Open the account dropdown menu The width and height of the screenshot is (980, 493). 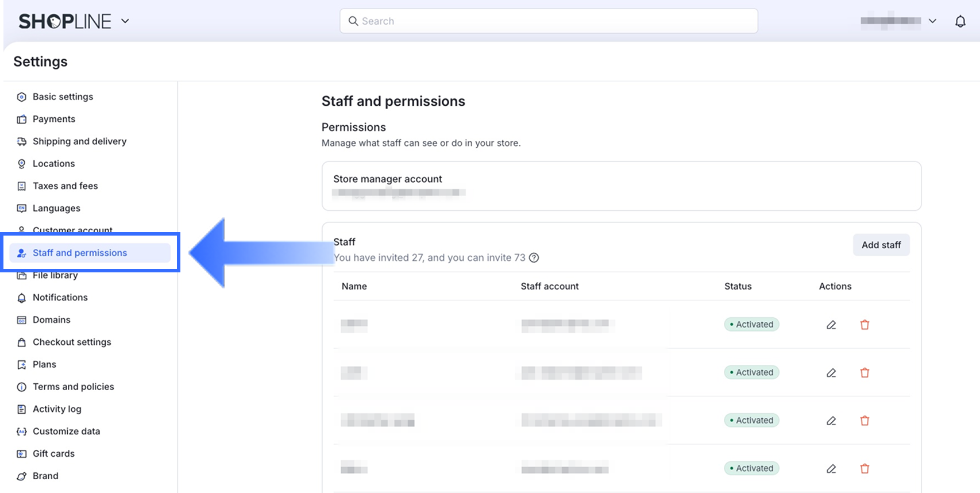click(932, 21)
